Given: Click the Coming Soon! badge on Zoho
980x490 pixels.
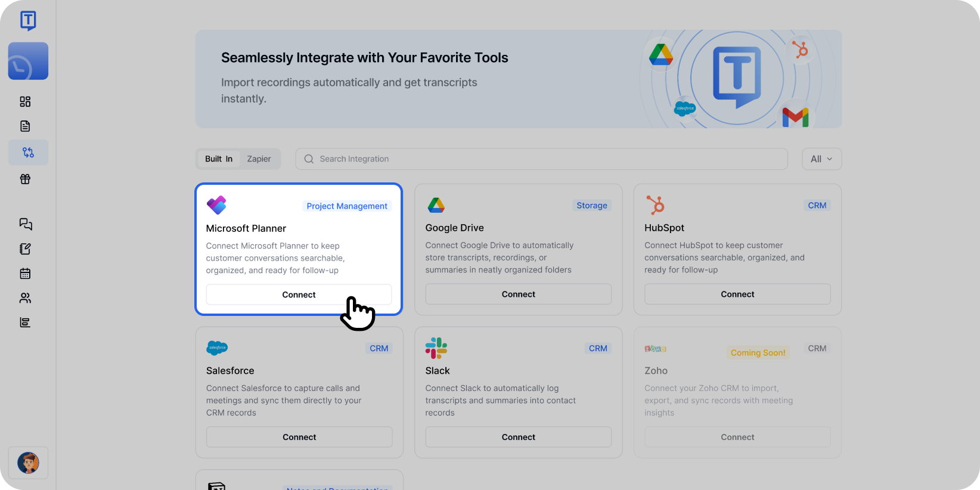Looking at the screenshot, I should (758, 353).
